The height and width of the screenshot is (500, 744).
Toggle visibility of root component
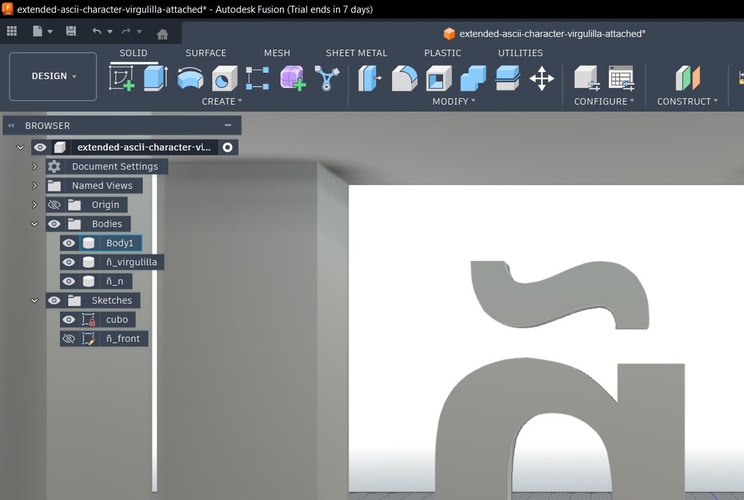tap(40, 148)
